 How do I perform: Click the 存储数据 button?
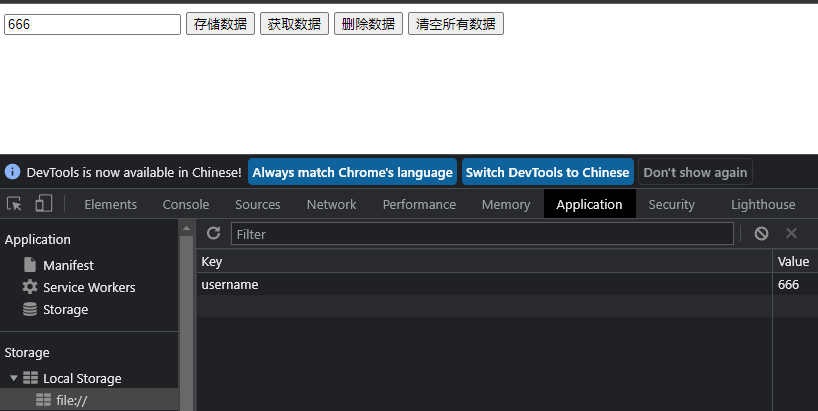pos(220,24)
